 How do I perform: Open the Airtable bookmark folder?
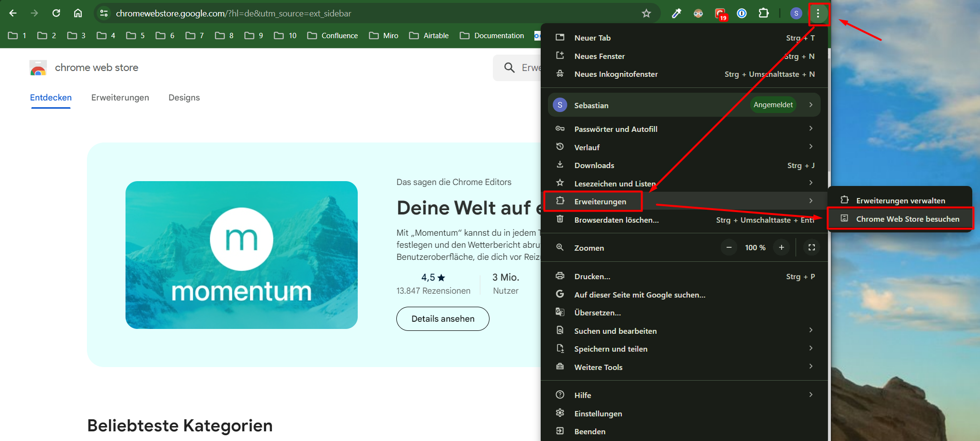click(x=429, y=36)
